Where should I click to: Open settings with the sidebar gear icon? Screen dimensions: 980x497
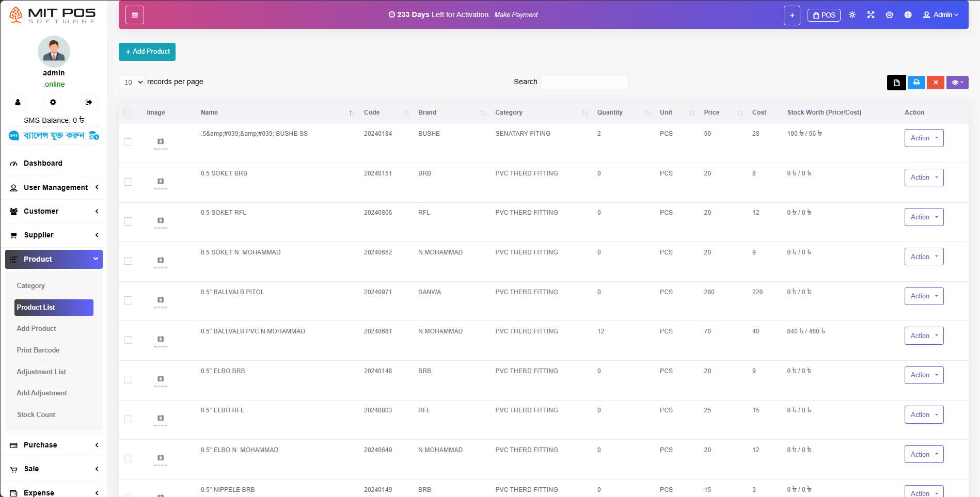tap(53, 102)
